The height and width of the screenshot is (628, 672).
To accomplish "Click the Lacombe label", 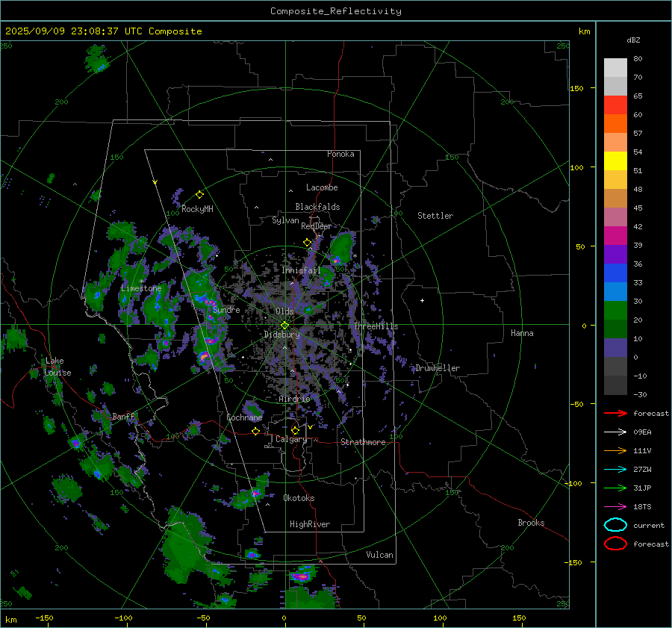I will point(322,187).
